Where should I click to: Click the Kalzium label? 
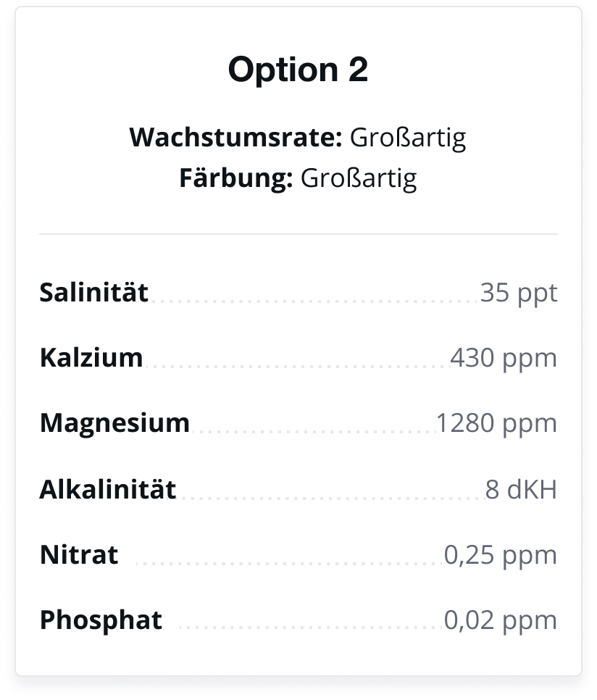[91, 357]
